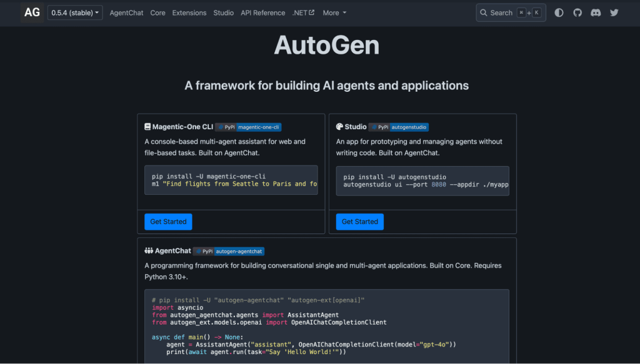Click the AgentChat card title
640x364 pixels.
pos(172,251)
